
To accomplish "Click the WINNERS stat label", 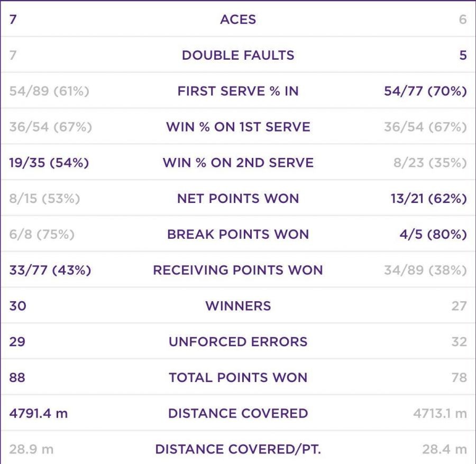I will [238, 306].
